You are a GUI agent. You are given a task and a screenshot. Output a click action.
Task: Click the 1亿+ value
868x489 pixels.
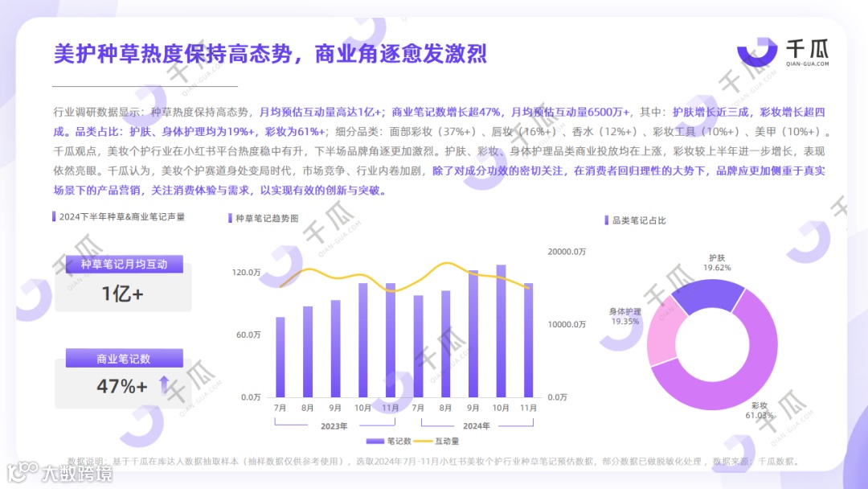(x=122, y=294)
